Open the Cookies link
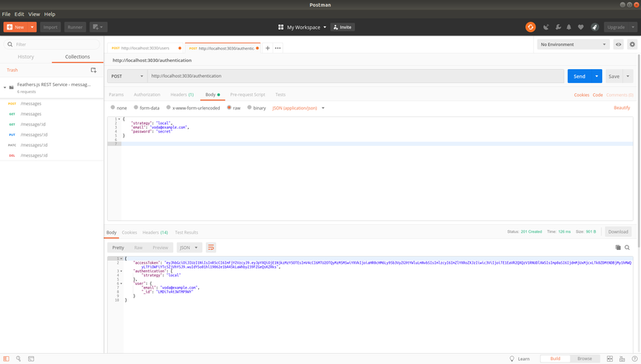Screen dimensions: 641x364 tap(581, 95)
